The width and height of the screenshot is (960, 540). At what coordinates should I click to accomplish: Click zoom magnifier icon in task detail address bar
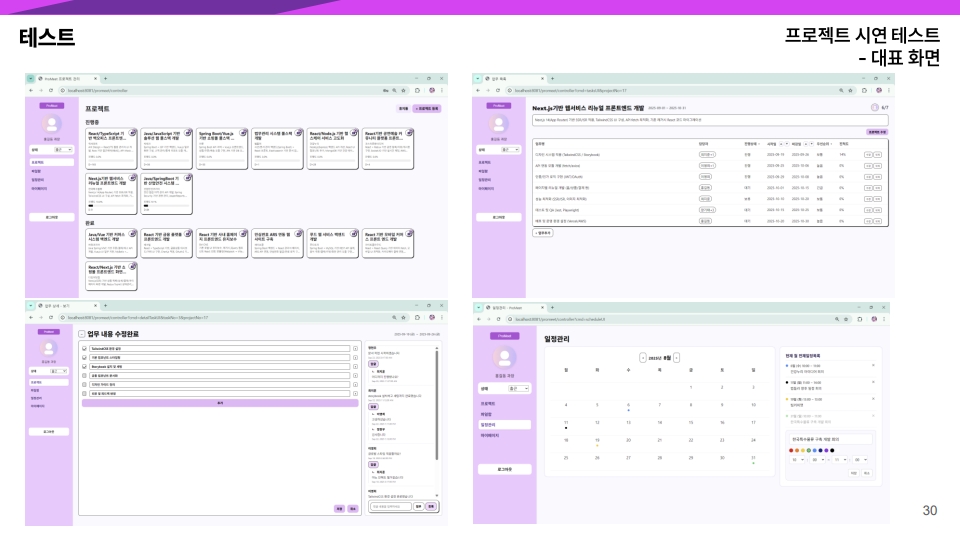394,318
